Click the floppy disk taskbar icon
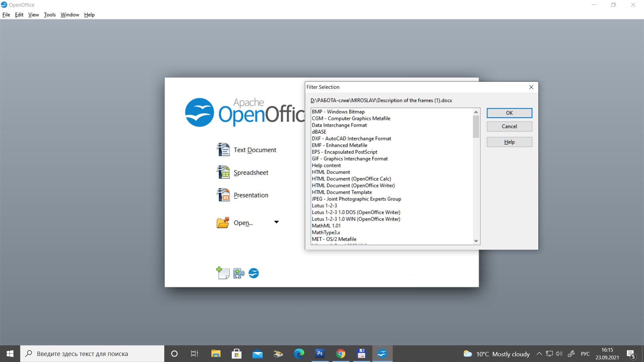 point(361,354)
